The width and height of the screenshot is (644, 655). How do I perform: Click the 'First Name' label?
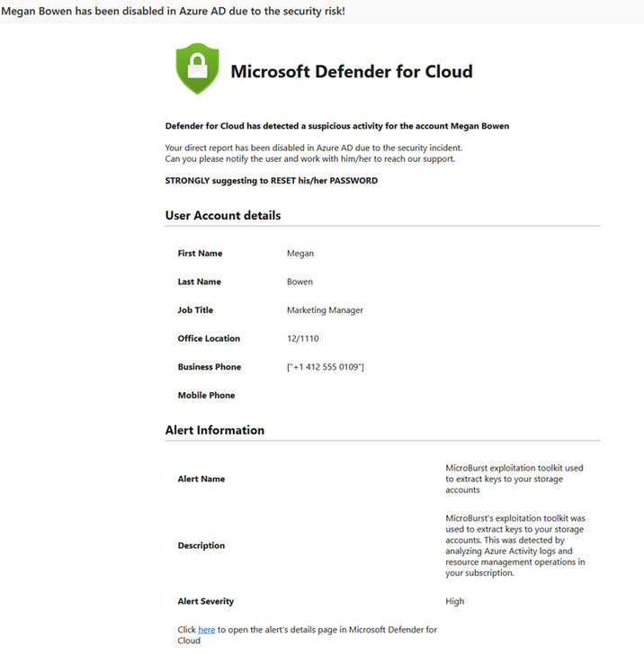coord(200,253)
